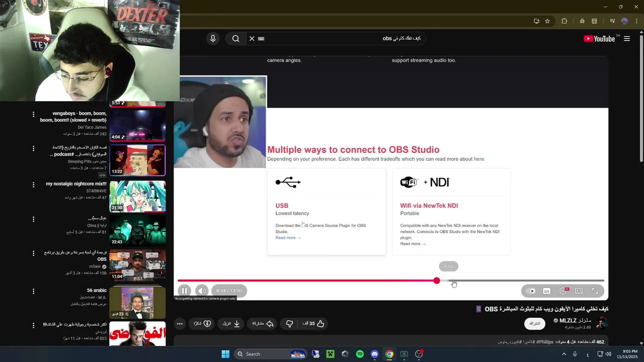Click the Chrome install app icon
The height and width of the screenshot is (362, 644).
coord(536,21)
